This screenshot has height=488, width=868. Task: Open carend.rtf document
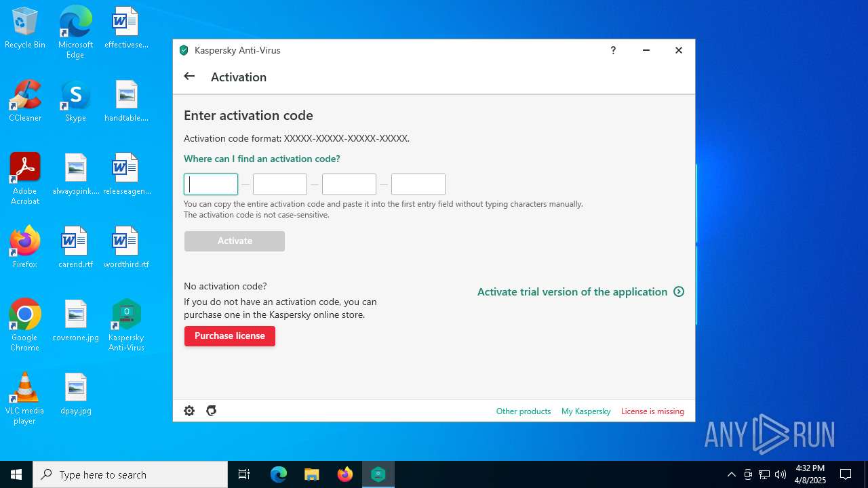(x=75, y=247)
